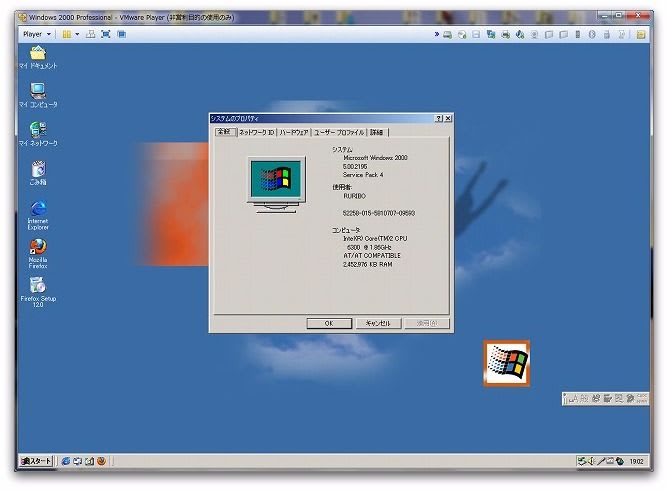Click the network adapter device icon
This screenshot has width=668, height=490.
(x=491, y=35)
